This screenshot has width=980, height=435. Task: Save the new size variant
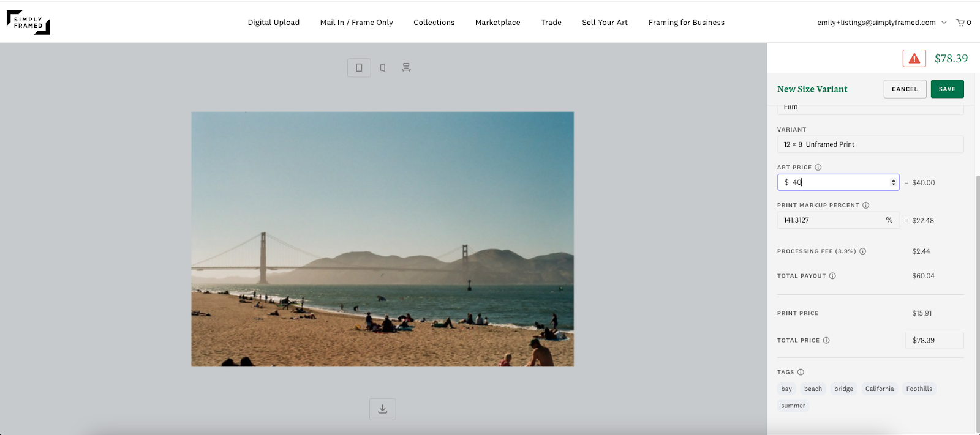(948, 89)
